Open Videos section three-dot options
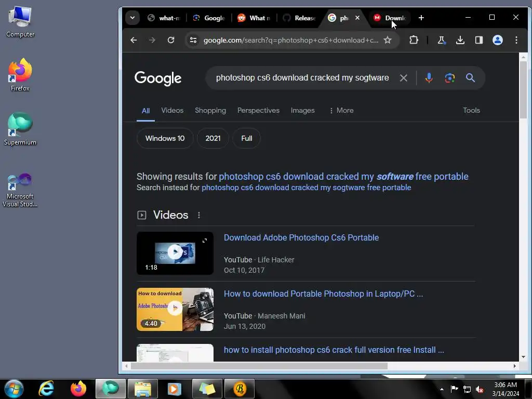 click(199, 215)
